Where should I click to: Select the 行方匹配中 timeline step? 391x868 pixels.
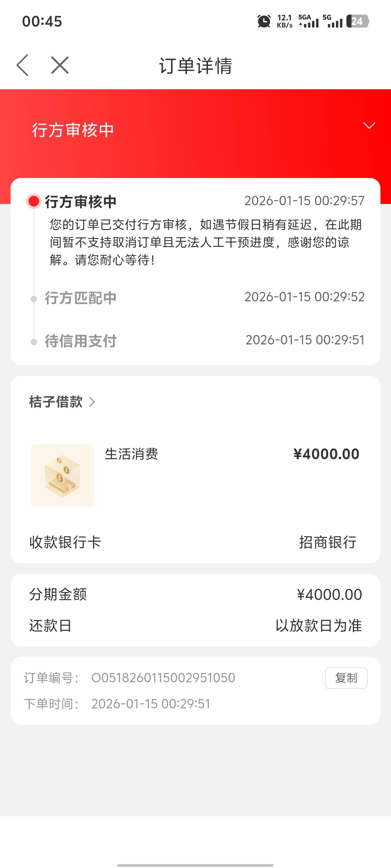pos(81,298)
